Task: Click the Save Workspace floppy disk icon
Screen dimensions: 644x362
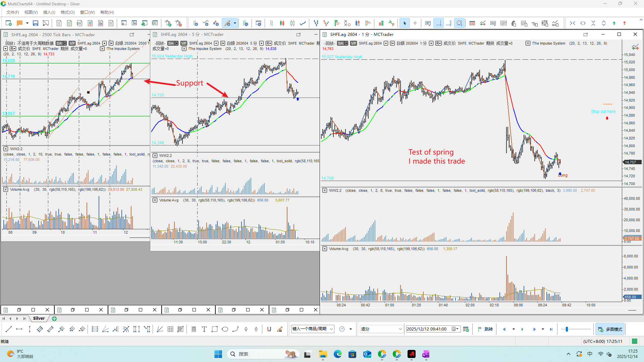Action: pos(35,23)
